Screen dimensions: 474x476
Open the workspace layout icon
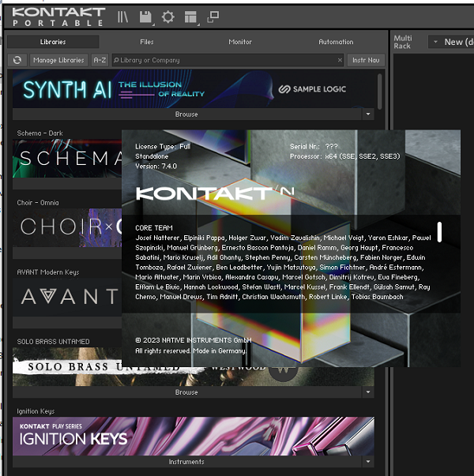190,17
